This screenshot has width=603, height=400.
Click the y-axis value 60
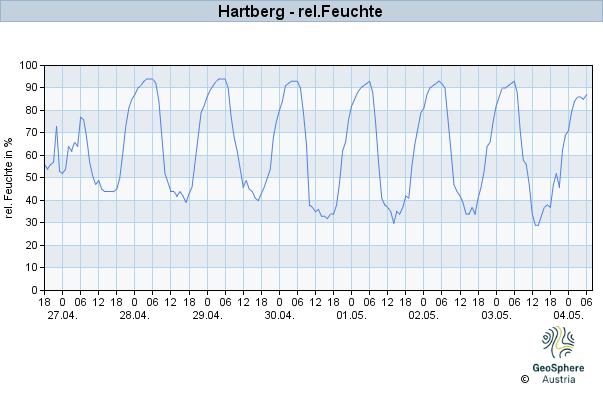(32, 155)
